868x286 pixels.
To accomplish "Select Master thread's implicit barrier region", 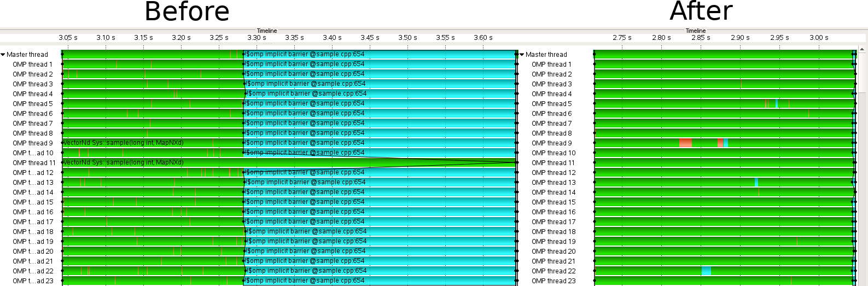I will coord(383,54).
